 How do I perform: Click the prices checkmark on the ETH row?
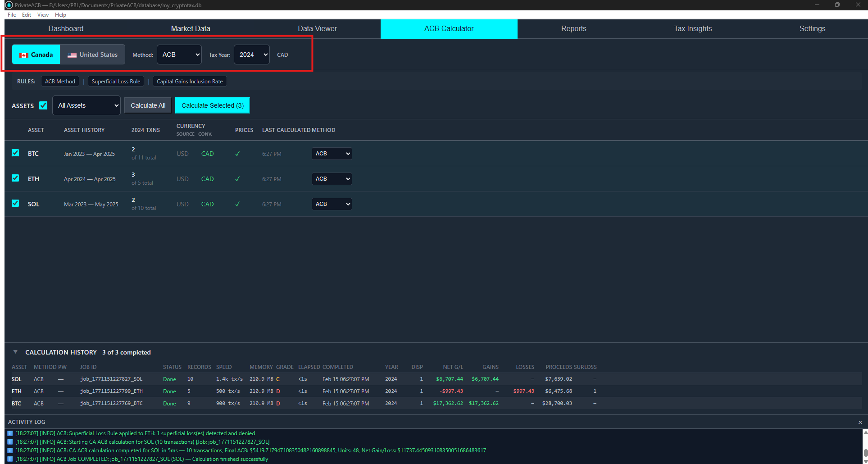click(237, 179)
